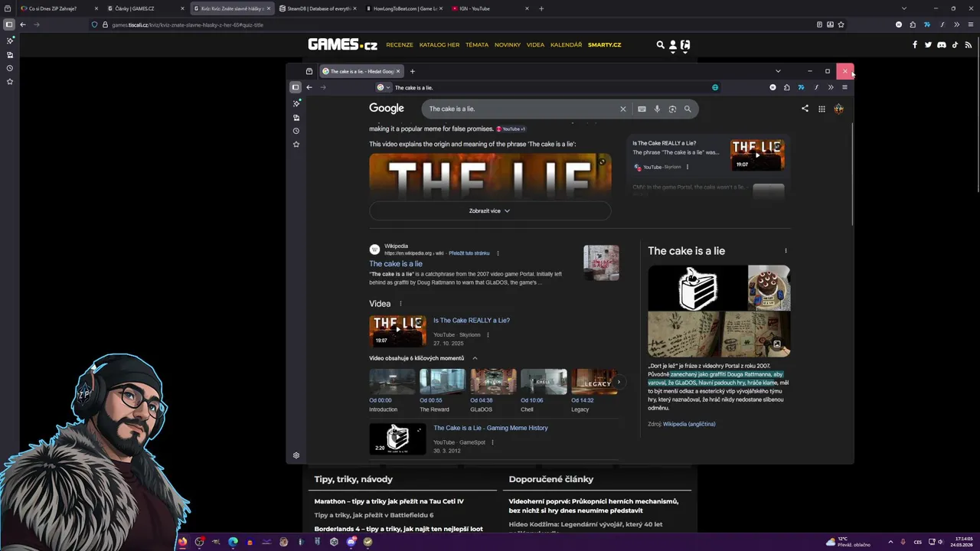980x551 pixels.
Task: Switch to HowLongToBeat.com tab
Action: tap(404, 8)
